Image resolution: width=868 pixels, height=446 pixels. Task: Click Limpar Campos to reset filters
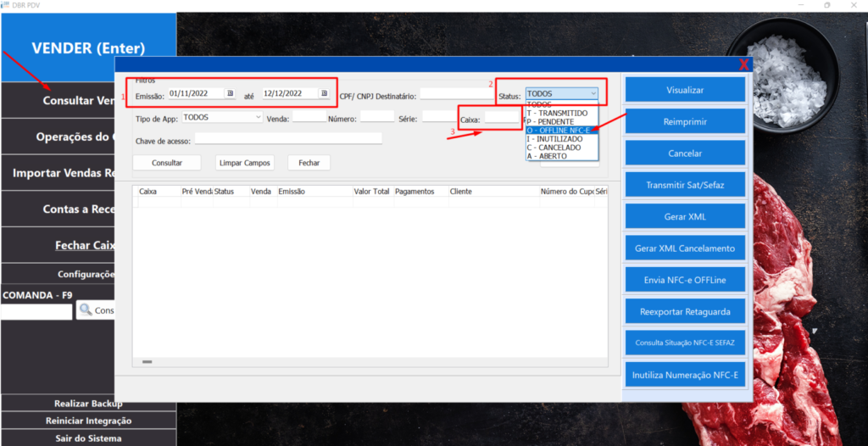[x=245, y=162]
